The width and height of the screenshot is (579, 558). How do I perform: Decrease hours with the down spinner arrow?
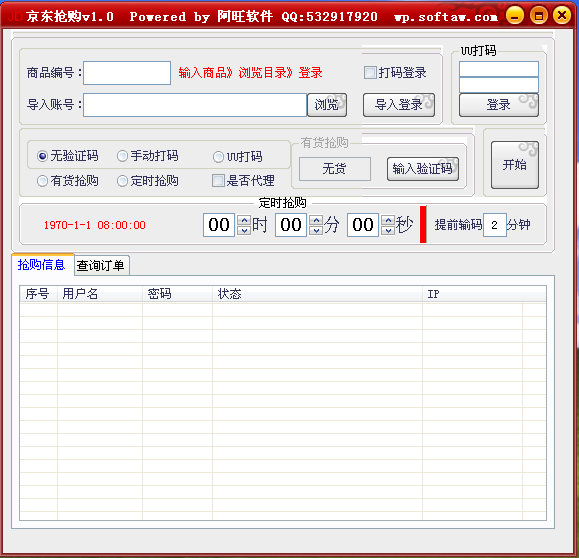[244, 230]
